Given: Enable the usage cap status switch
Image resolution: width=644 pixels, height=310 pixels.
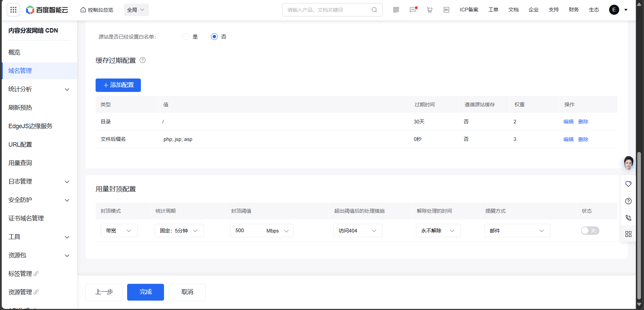Looking at the screenshot, I should point(590,230).
